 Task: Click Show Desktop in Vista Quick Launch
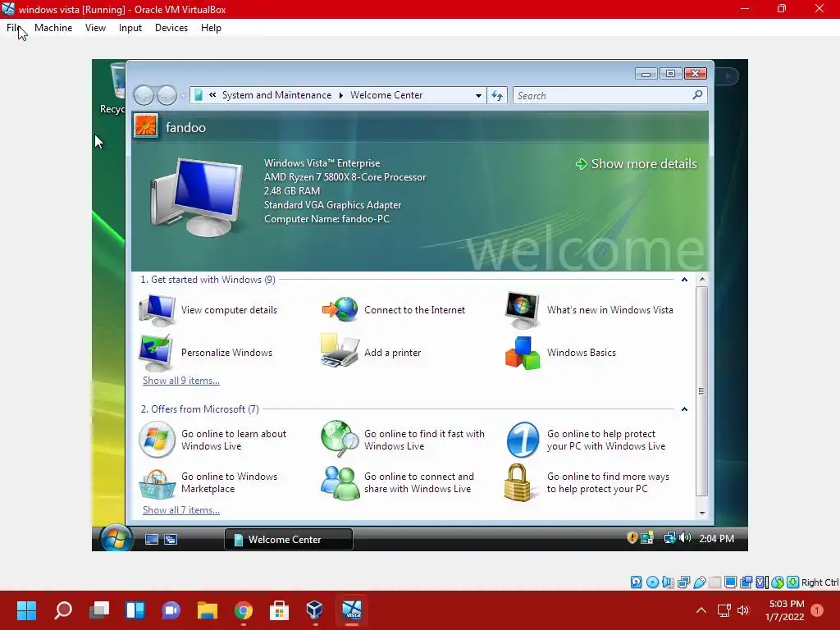152,540
